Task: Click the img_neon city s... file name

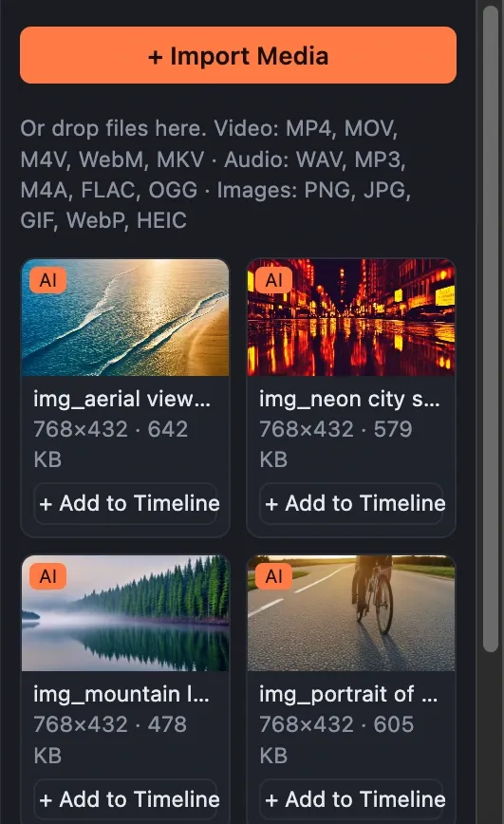Action: (x=349, y=400)
